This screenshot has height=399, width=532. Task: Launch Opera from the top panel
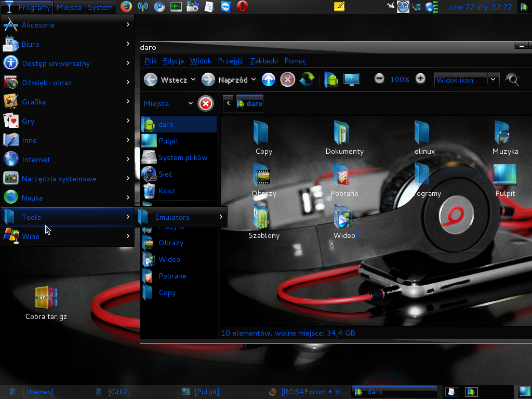pos(242,7)
